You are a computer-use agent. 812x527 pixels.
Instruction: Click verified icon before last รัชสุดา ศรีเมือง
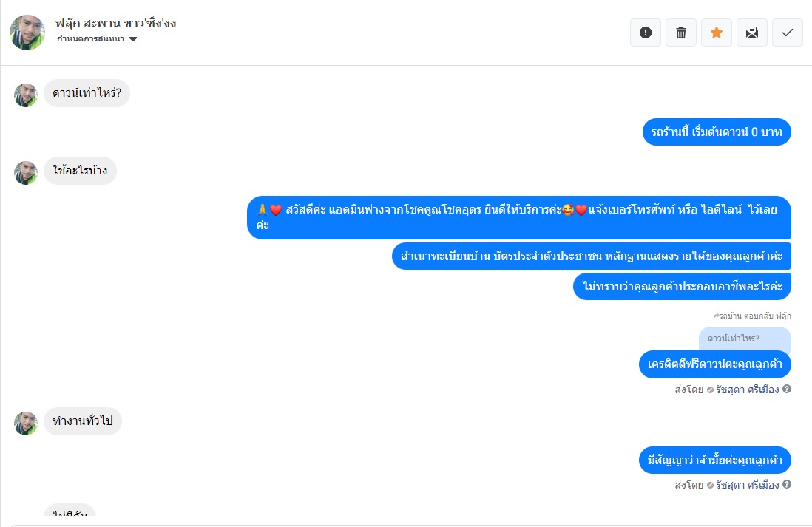pyautogui.click(x=710, y=485)
